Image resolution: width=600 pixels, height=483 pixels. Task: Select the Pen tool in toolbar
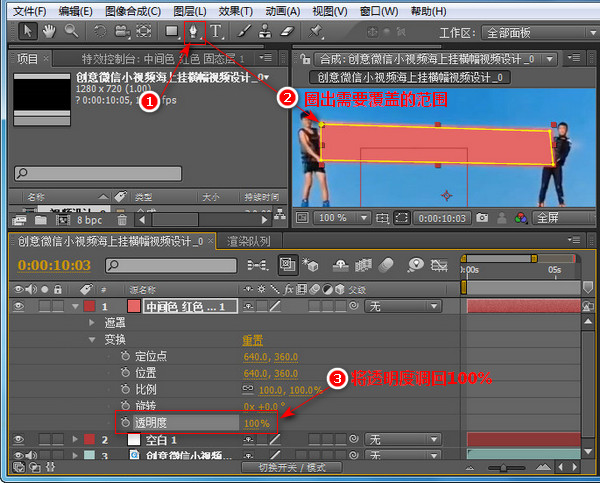(193, 32)
